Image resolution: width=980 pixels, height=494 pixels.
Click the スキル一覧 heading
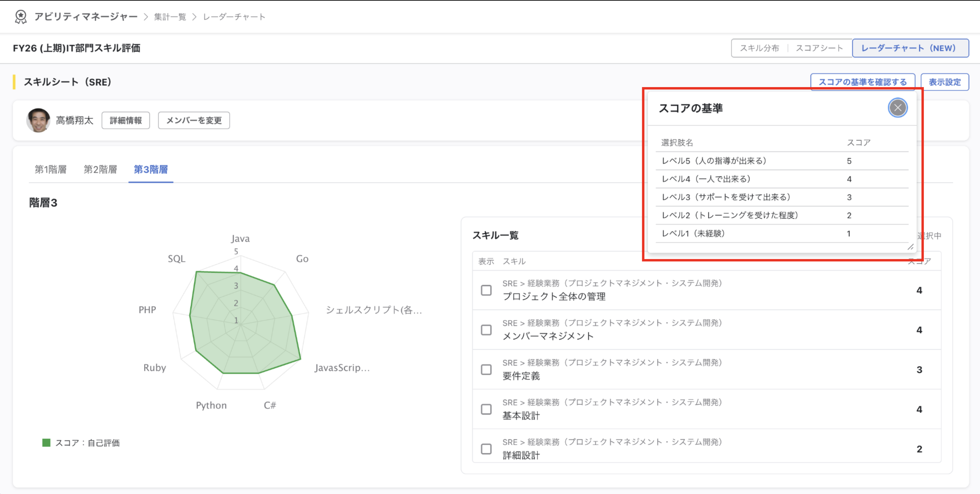pyautogui.click(x=495, y=235)
